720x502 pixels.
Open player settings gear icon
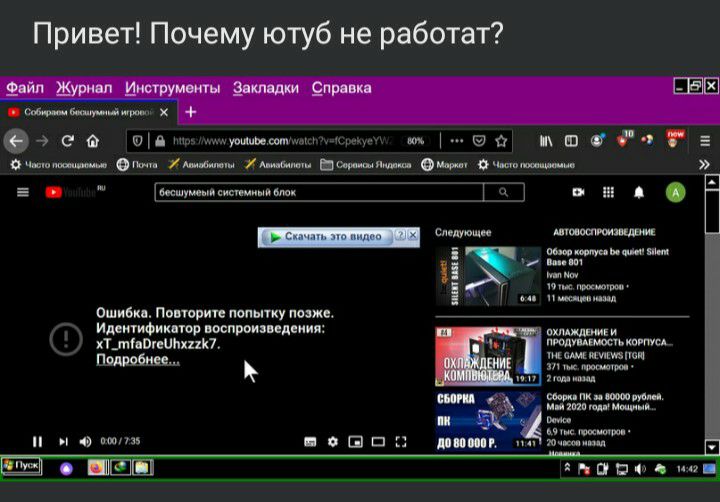pyautogui.click(x=333, y=442)
